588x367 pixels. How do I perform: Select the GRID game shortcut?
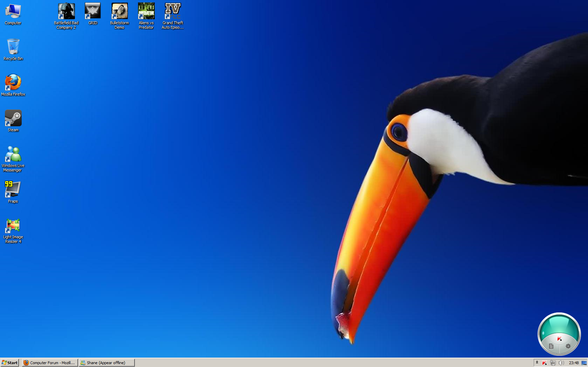coord(93,14)
